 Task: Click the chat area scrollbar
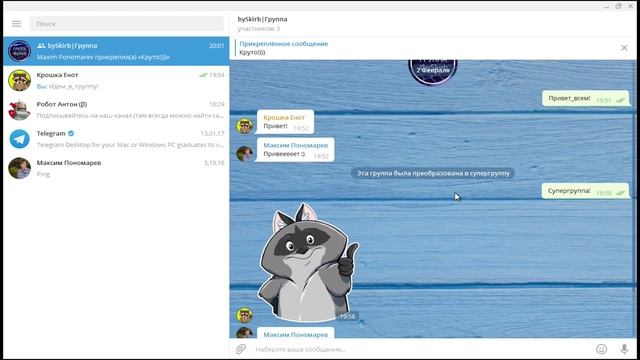(634, 199)
